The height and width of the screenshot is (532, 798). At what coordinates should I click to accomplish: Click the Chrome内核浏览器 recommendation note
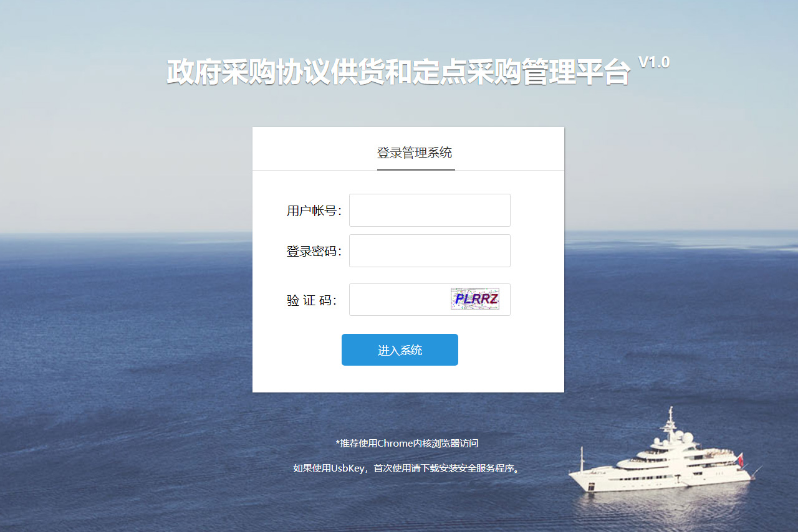407,444
